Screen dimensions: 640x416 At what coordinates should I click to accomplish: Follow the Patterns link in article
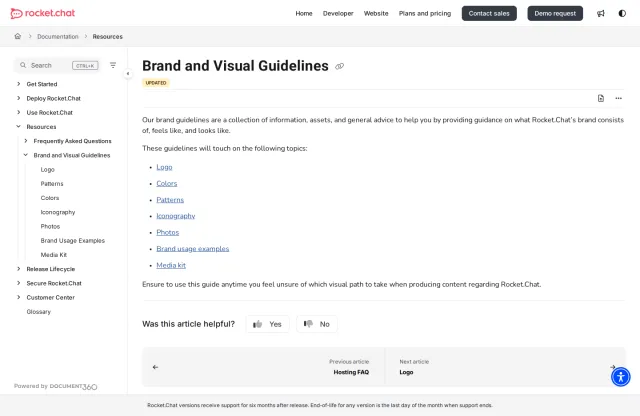[170, 200]
